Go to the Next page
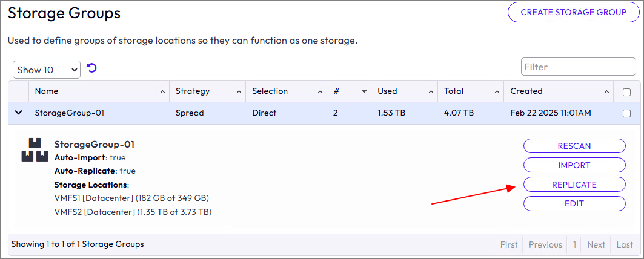The image size is (644, 259). tap(596, 244)
